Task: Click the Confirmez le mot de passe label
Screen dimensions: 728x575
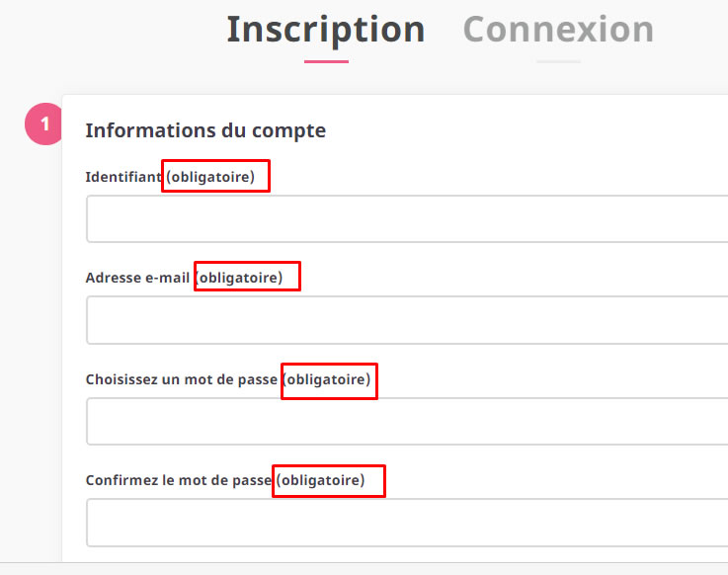Action: [x=178, y=481]
